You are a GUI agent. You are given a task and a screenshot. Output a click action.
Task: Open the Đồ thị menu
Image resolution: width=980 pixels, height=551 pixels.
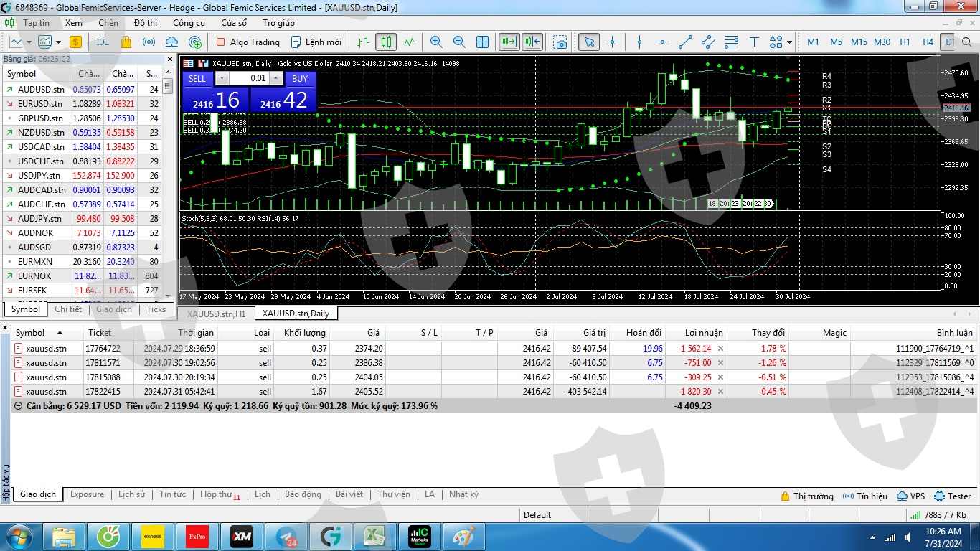(x=146, y=23)
